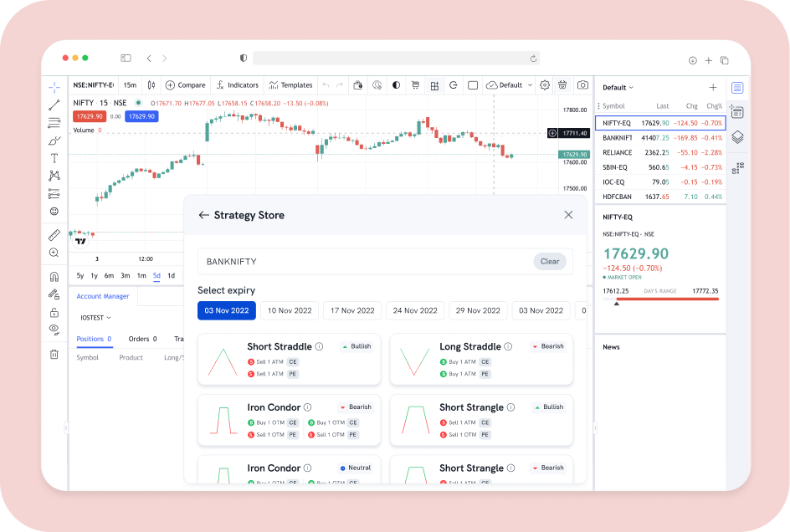790x532 pixels.
Task: Open the chart patterns tool
Action: click(x=54, y=176)
